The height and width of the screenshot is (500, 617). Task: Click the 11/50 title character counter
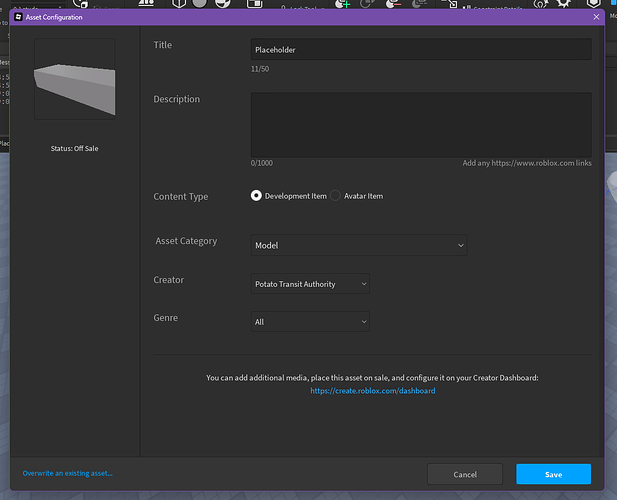click(260, 69)
